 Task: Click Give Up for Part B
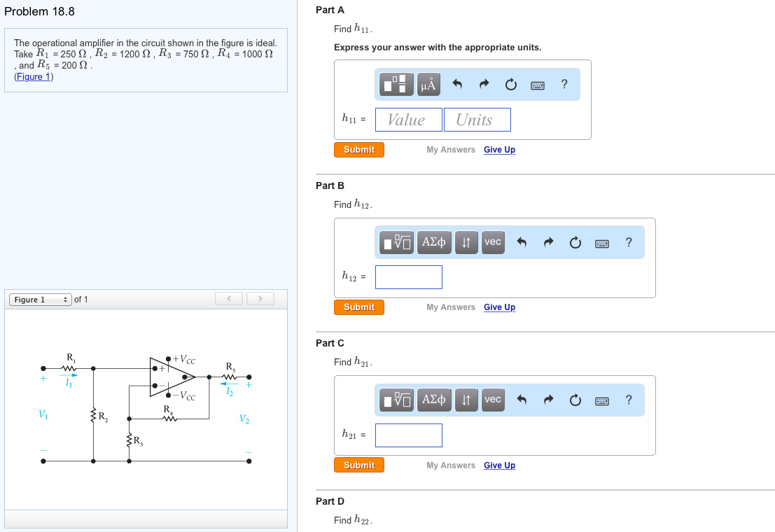coord(499,307)
